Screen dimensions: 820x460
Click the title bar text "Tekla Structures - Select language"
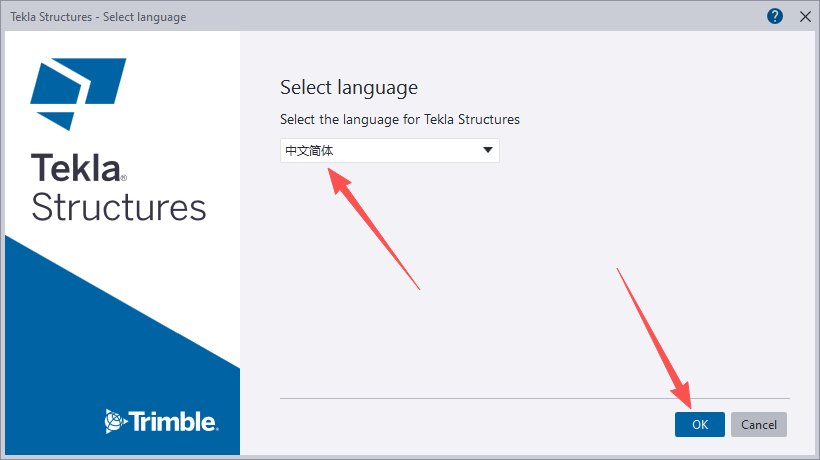[x=98, y=17]
